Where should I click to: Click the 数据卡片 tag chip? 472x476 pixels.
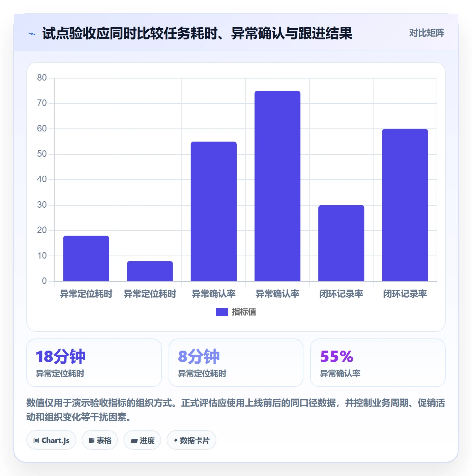[x=191, y=440]
